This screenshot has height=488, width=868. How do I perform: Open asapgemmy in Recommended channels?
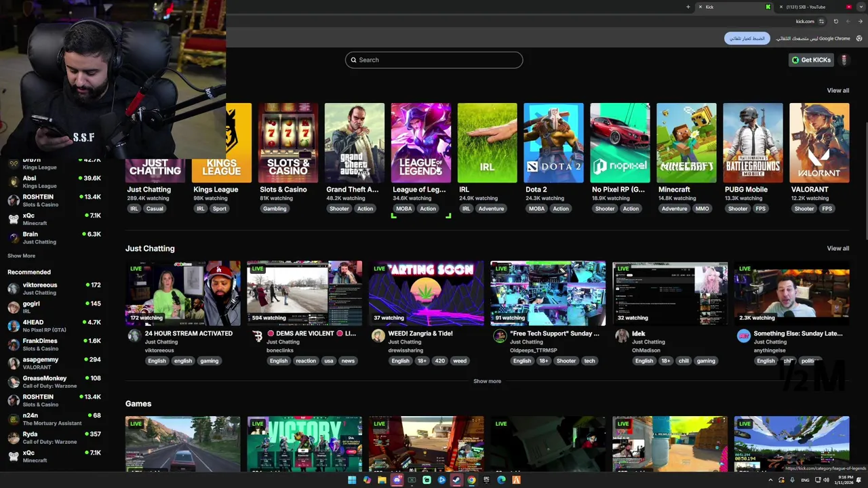[54, 363]
